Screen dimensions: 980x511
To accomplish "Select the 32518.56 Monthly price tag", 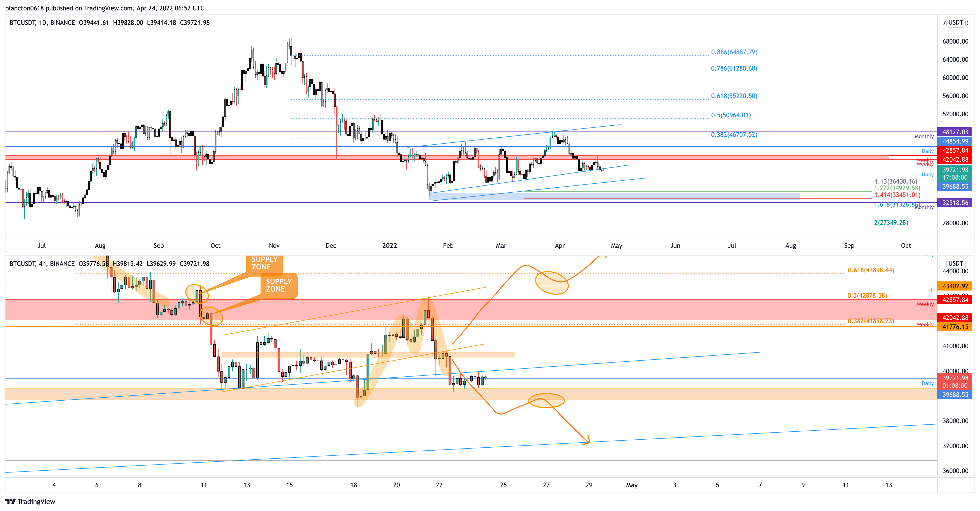I will 955,203.
